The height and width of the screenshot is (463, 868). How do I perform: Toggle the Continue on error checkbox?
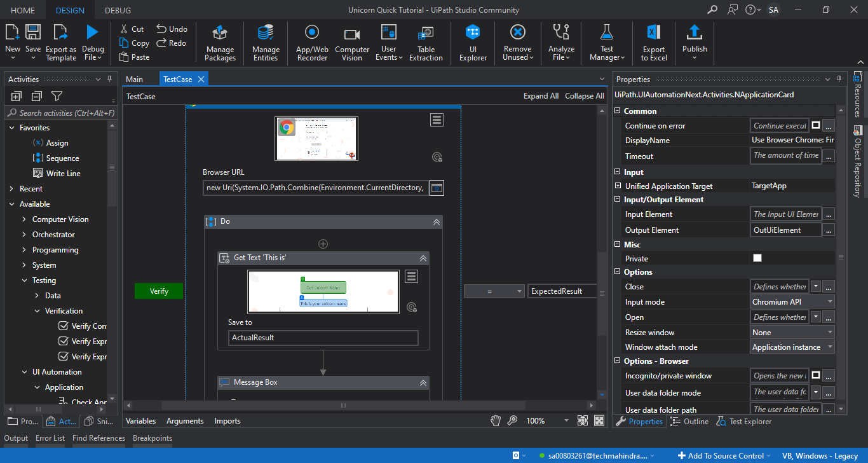[x=816, y=125]
